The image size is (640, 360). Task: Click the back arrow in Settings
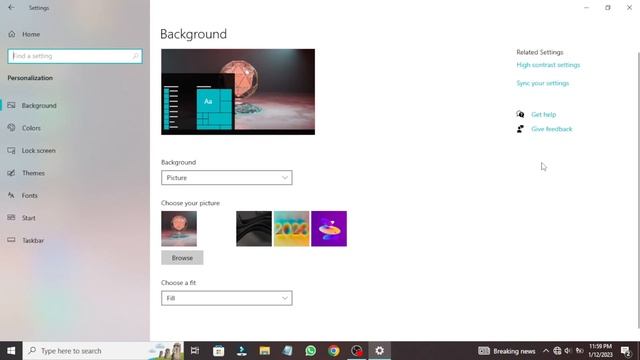(x=11, y=7)
